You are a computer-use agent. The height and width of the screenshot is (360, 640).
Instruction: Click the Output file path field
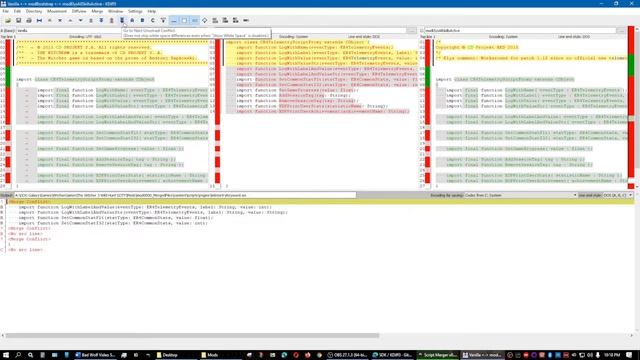pyautogui.click(x=185, y=195)
